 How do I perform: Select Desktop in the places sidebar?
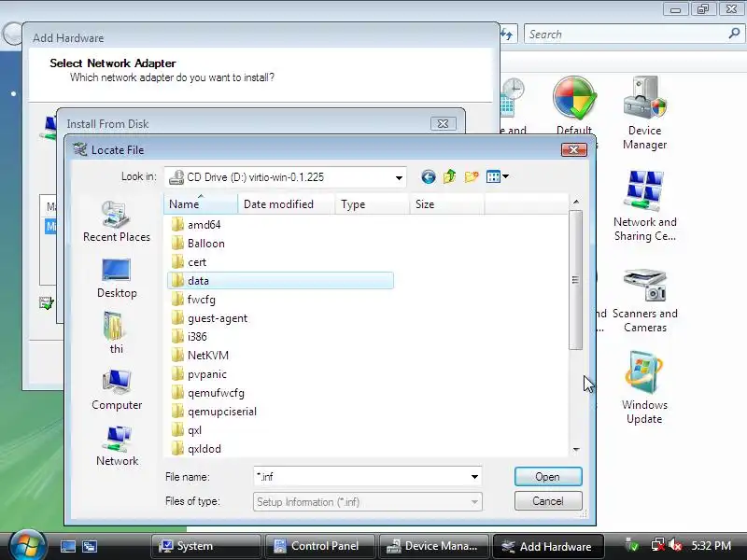[116, 278]
